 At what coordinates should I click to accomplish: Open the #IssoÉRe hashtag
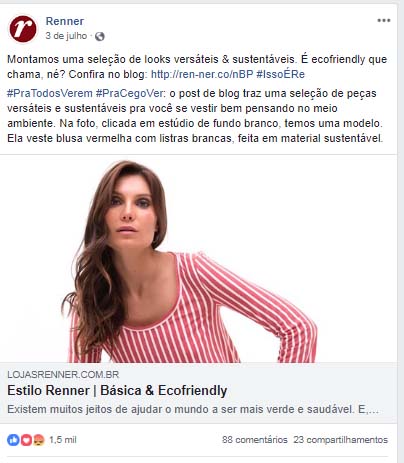[280, 74]
